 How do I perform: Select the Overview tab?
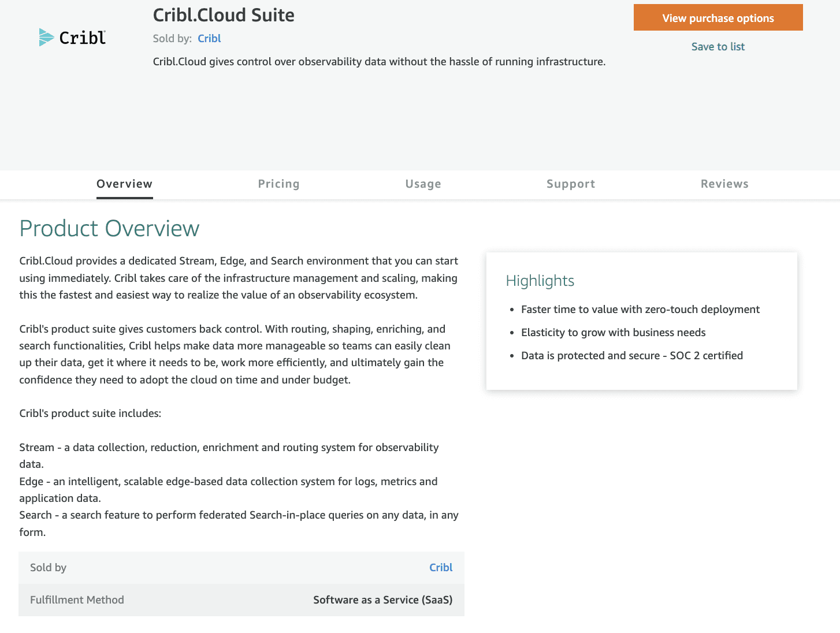click(124, 184)
